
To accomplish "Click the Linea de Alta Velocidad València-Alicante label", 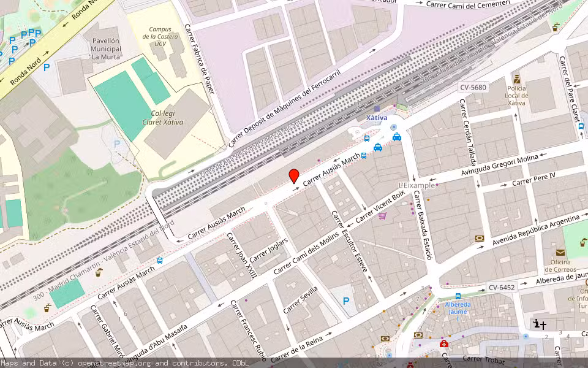I will pos(252,148).
